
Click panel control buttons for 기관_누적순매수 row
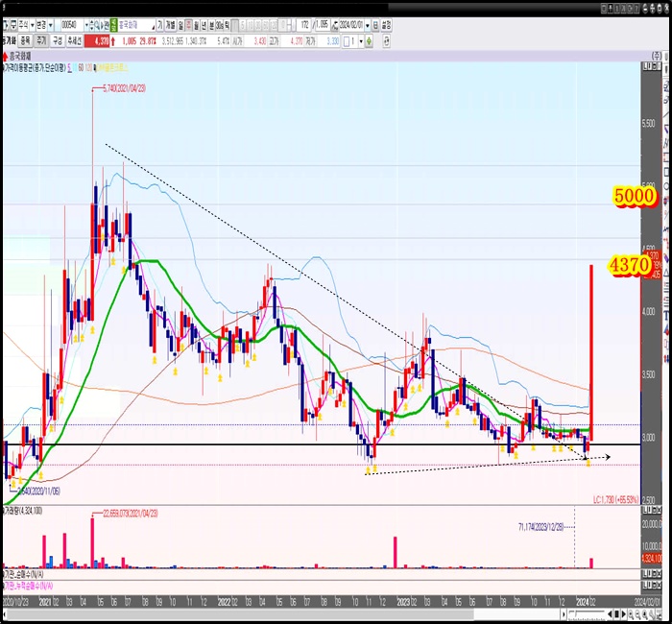pyautogui.click(x=651, y=586)
